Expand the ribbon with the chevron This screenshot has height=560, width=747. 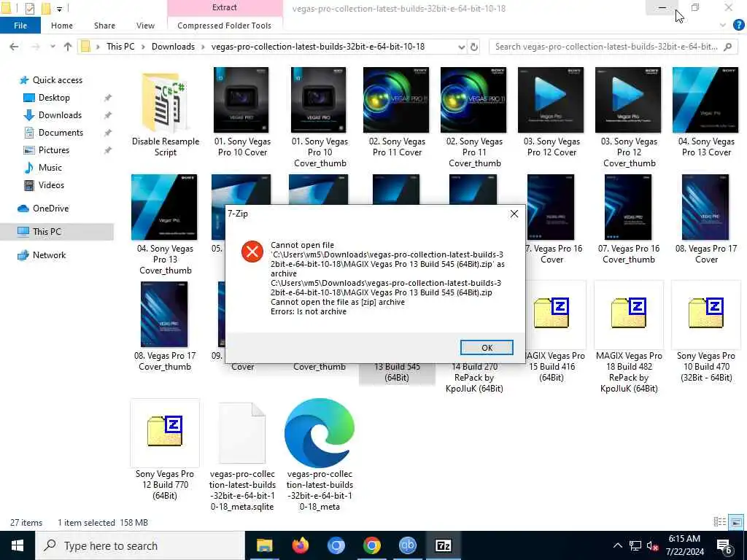coord(723,26)
